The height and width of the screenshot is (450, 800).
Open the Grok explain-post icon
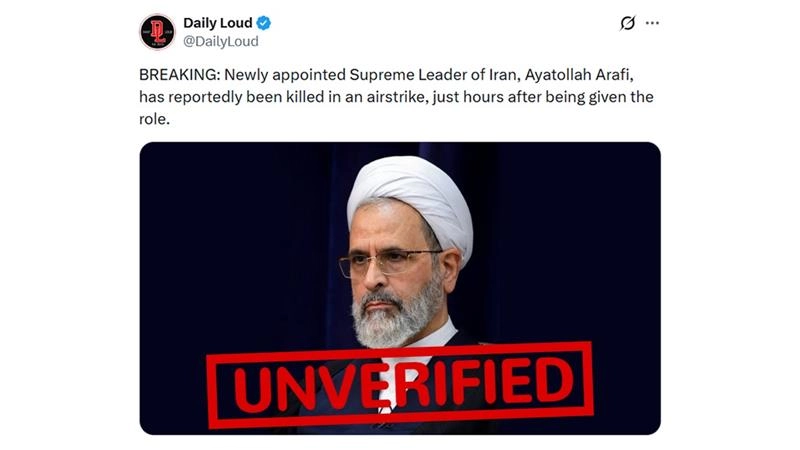[628, 23]
